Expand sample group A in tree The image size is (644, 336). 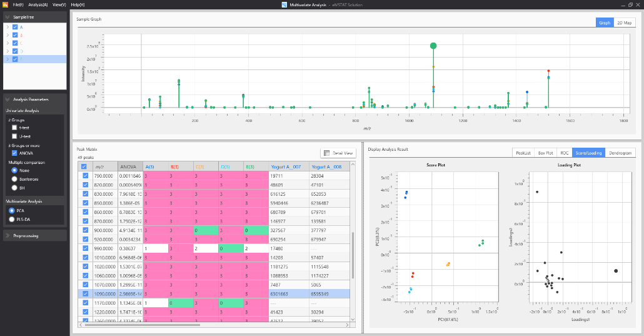click(8, 27)
